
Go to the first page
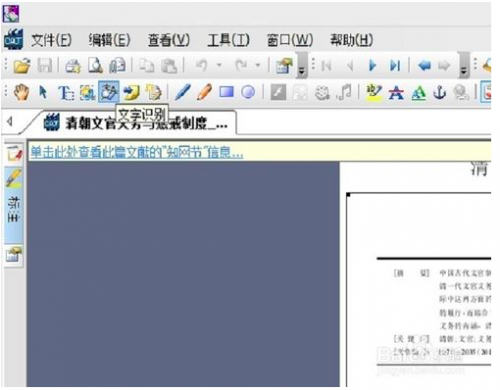[x=326, y=66]
